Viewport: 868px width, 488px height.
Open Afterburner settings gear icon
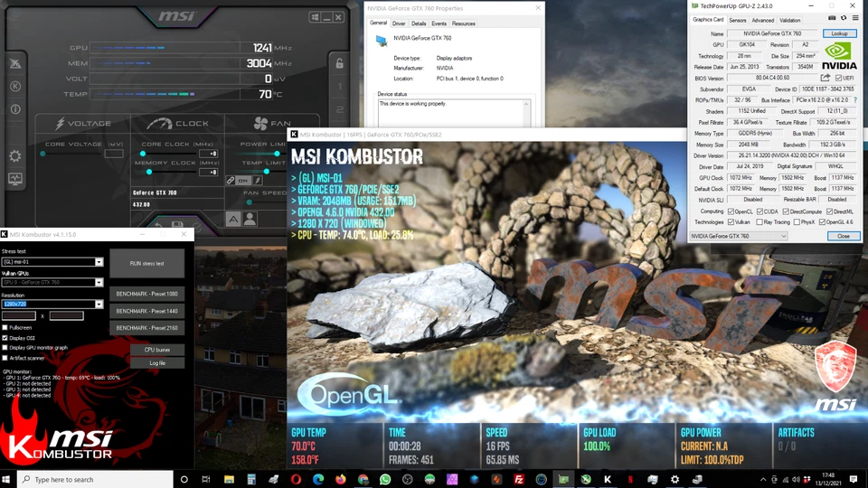(x=15, y=156)
